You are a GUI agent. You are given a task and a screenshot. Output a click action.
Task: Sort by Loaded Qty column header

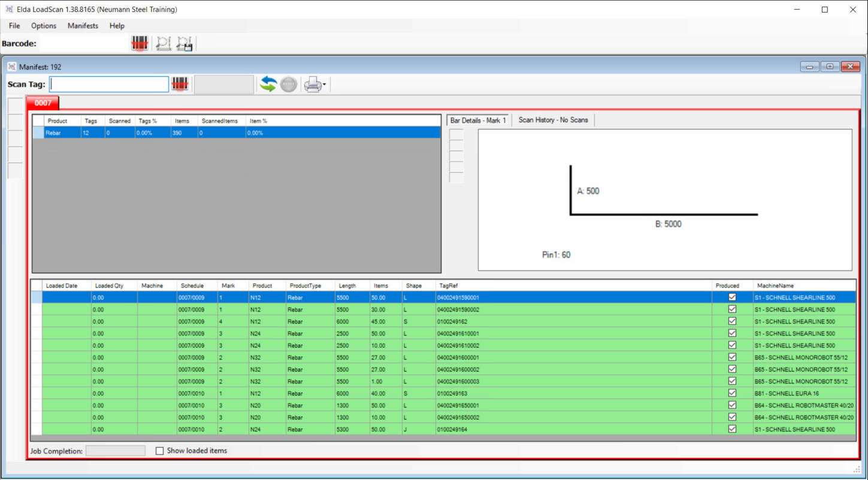point(114,286)
